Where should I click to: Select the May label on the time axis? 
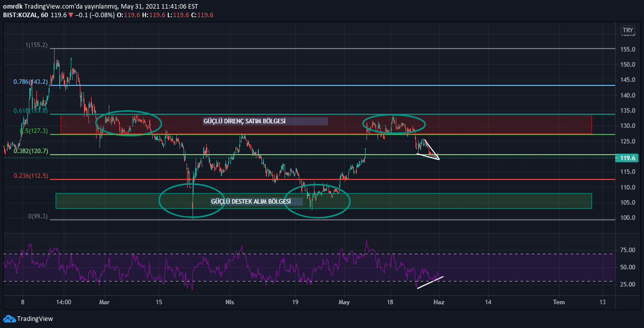tap(344, 302)
